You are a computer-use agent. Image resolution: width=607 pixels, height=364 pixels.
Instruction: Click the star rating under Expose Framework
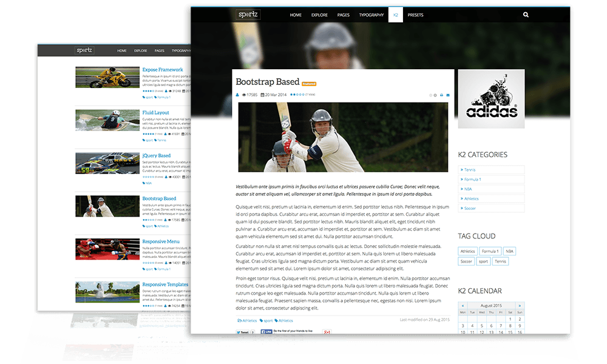pos(149,91)
